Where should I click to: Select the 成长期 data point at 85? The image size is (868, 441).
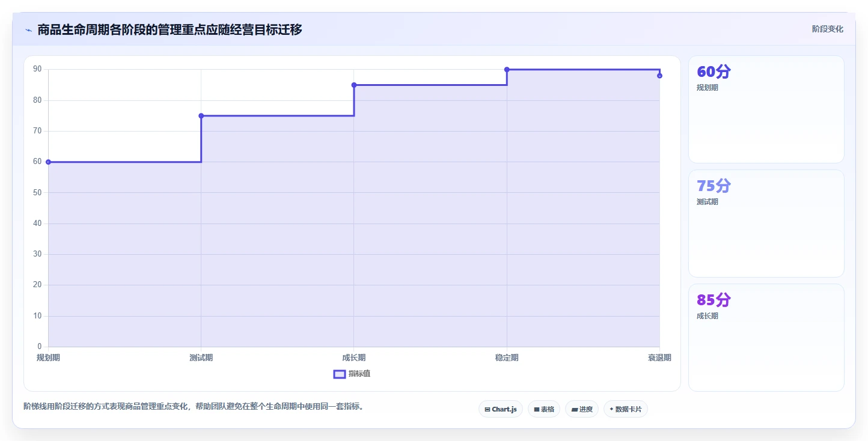pyautogui.click(x=354, y=85)
